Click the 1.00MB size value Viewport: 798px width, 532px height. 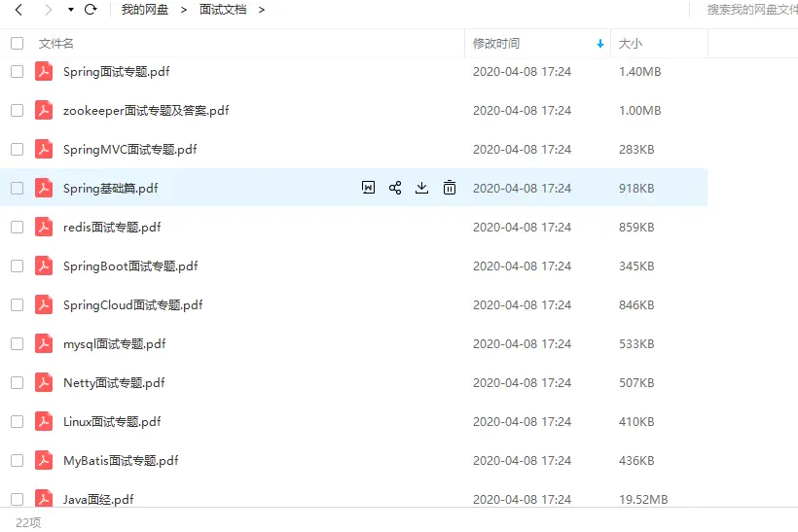coord(639,110)
